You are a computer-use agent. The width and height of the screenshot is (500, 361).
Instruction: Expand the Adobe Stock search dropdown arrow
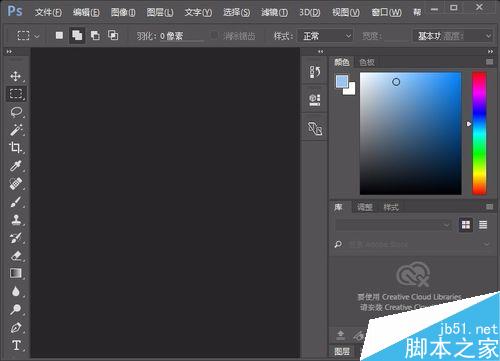pos(487,244)
